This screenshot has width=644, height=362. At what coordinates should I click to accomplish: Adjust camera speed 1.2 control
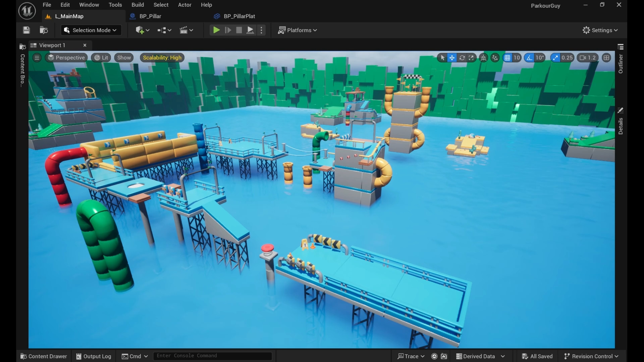click(x=588, y=58)
